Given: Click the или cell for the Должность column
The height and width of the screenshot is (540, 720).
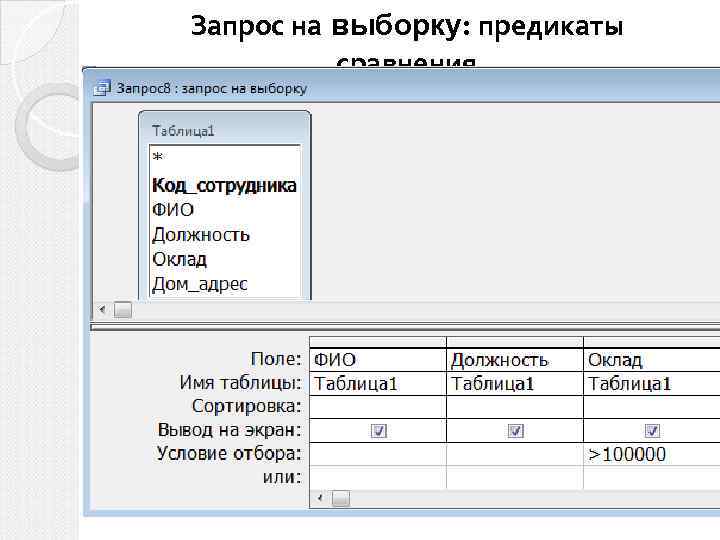Looking at the screenshot, I should pyautogui.click(x=515, y=478).
